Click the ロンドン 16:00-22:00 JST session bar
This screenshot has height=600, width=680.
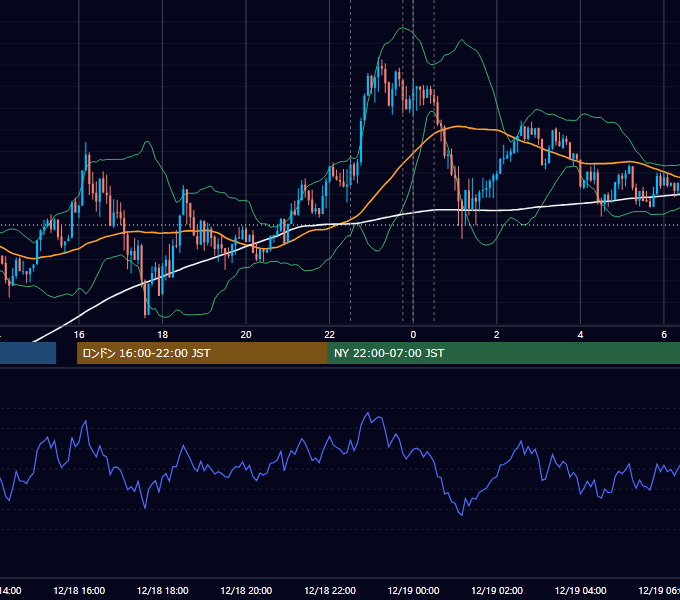(x=202, y=353)
